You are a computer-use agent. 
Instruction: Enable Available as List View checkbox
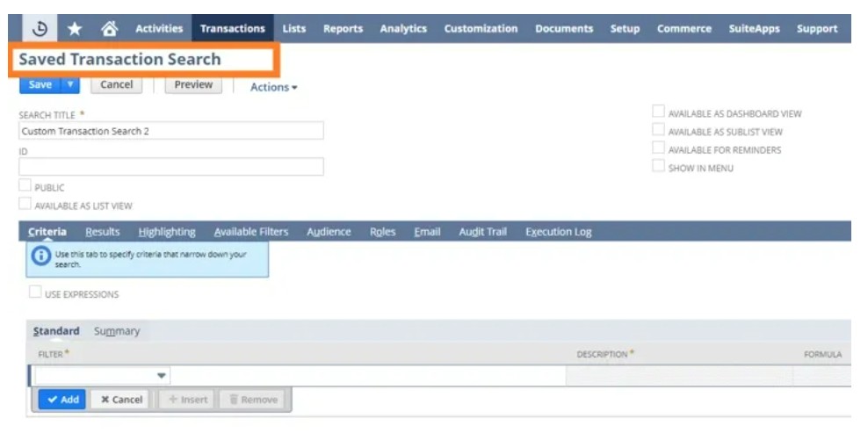[x=25, y=204]
